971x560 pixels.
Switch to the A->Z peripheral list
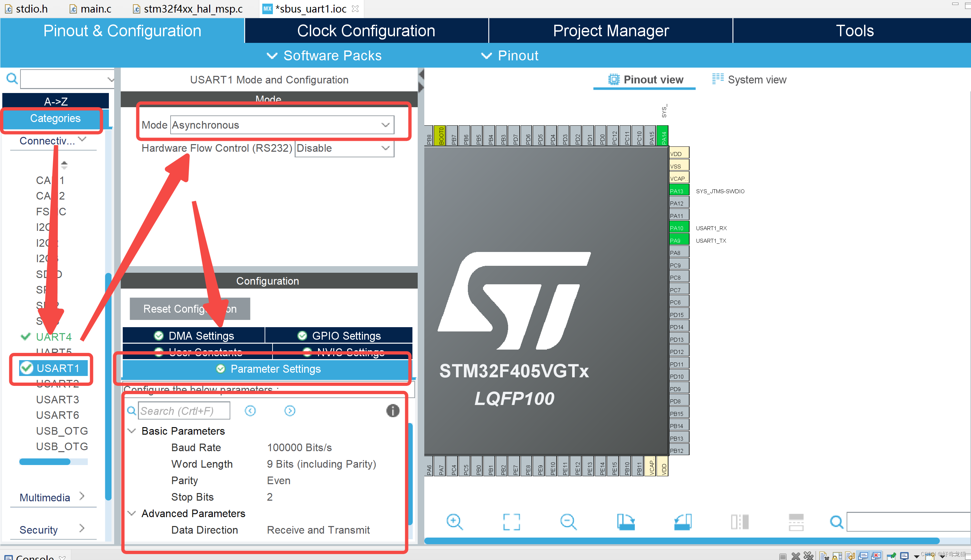(56, 101)
